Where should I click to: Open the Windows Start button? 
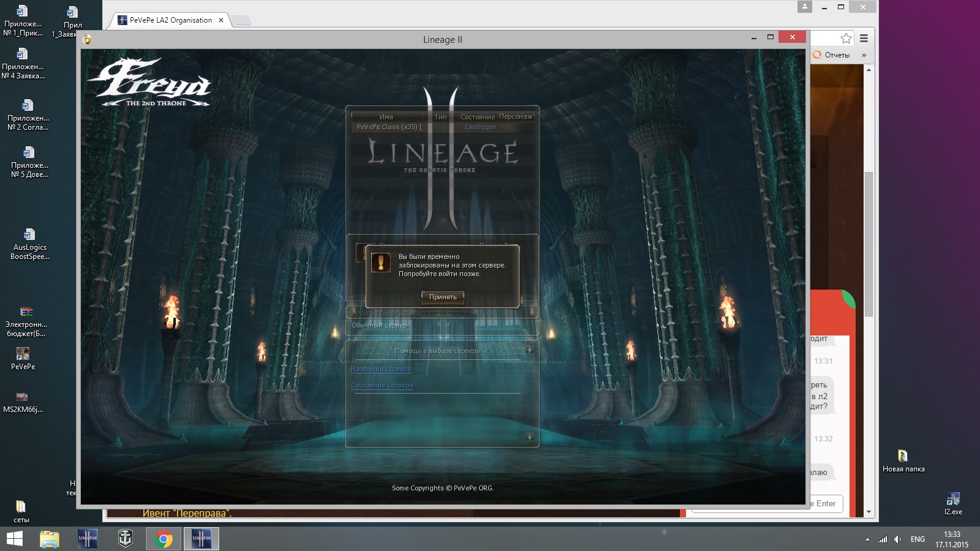point(14,539)
